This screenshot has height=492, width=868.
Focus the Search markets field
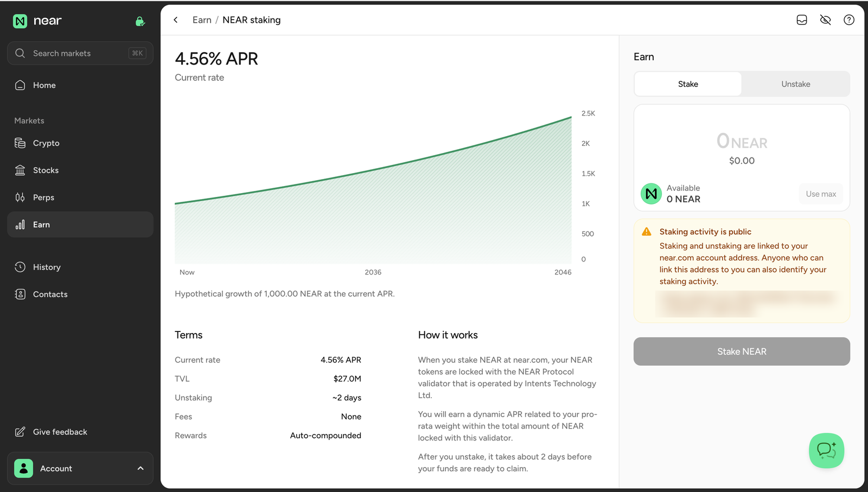tap(80, 53)
